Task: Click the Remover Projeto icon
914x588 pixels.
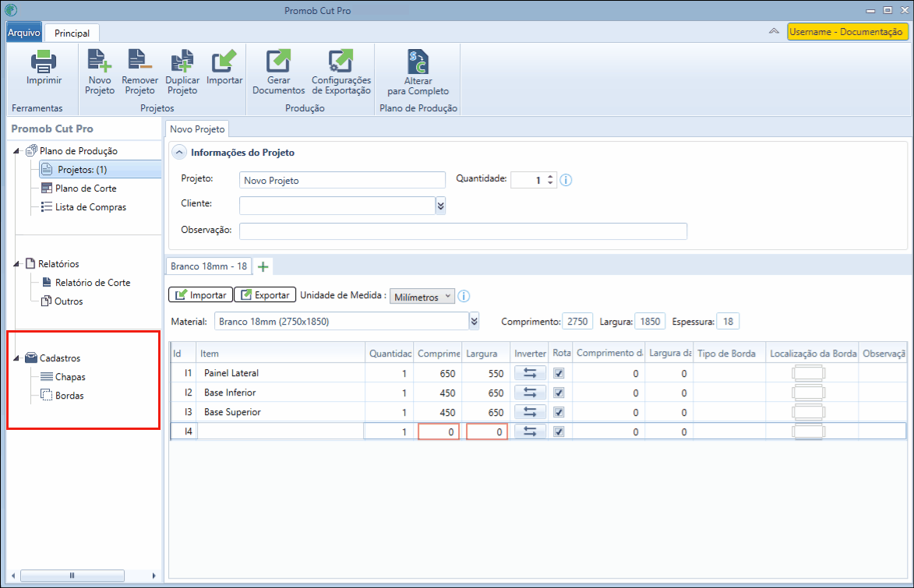Action: pos(139,61)
